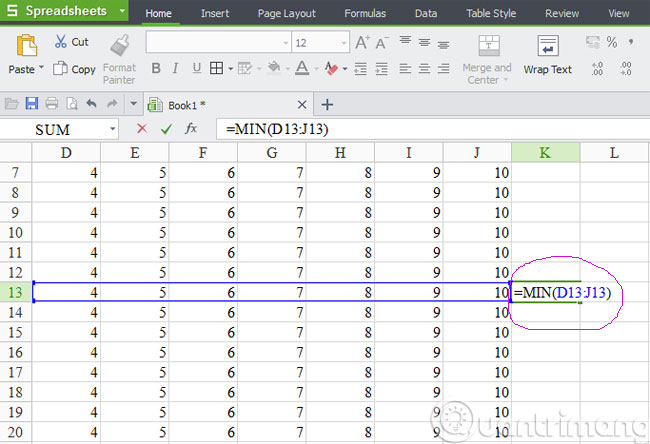Open the Borders dropdown arrow
The height and width of the screenshot is (444, 650).
(230, 69)
